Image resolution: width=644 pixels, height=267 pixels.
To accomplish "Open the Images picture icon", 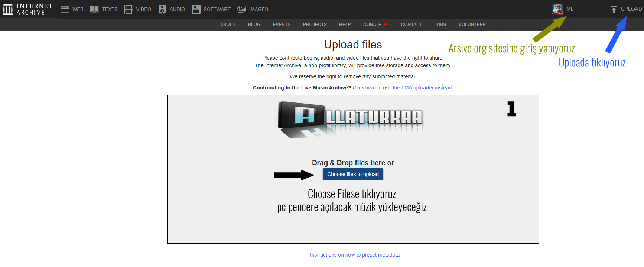I will tap(242, 9).
